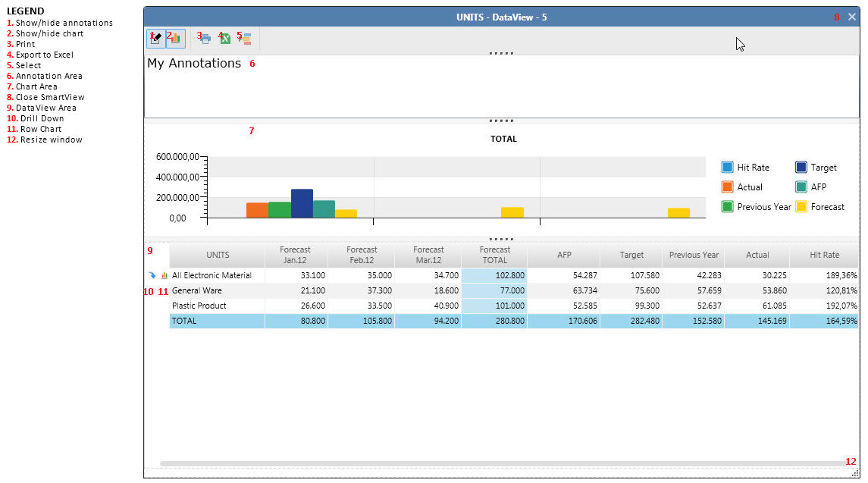The image size is (868, 483).
Task: Select the All Electronic Material row label
Action: 212,275
